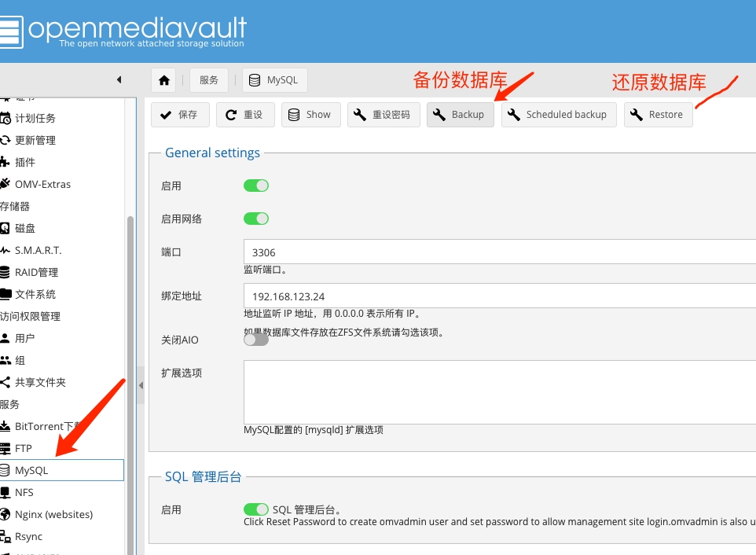
Task: Select MySQL in the sidebar
Action: click(x=62, y=470)
